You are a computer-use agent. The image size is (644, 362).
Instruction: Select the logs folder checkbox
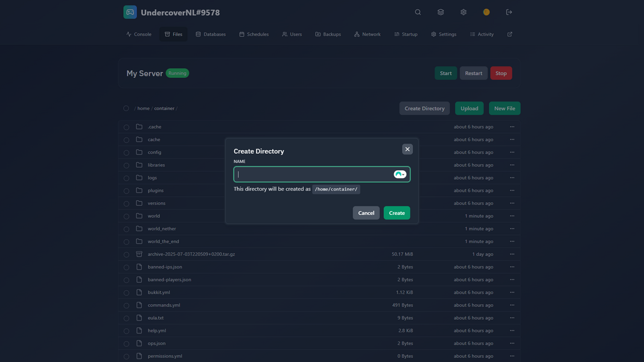pos(127,178)
